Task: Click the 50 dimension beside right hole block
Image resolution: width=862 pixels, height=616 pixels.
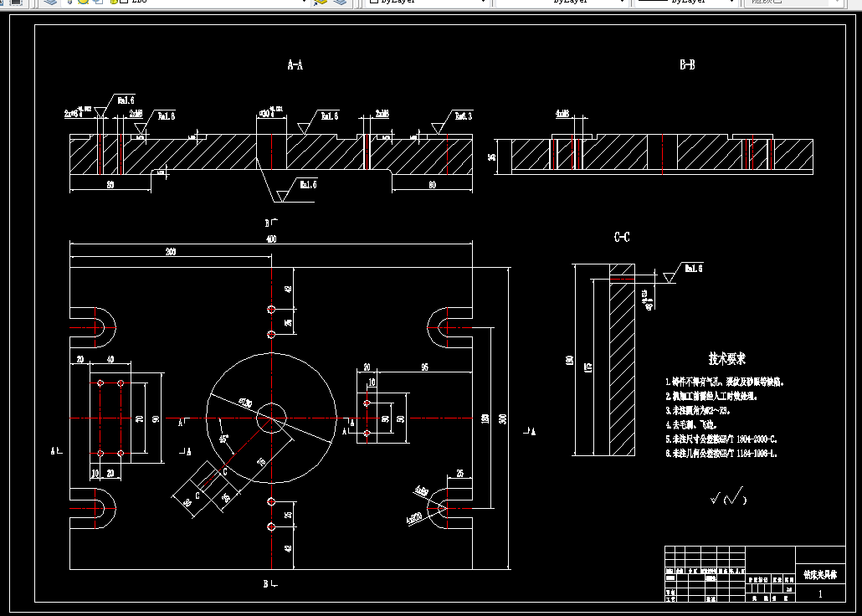Action: click(401, 418)
